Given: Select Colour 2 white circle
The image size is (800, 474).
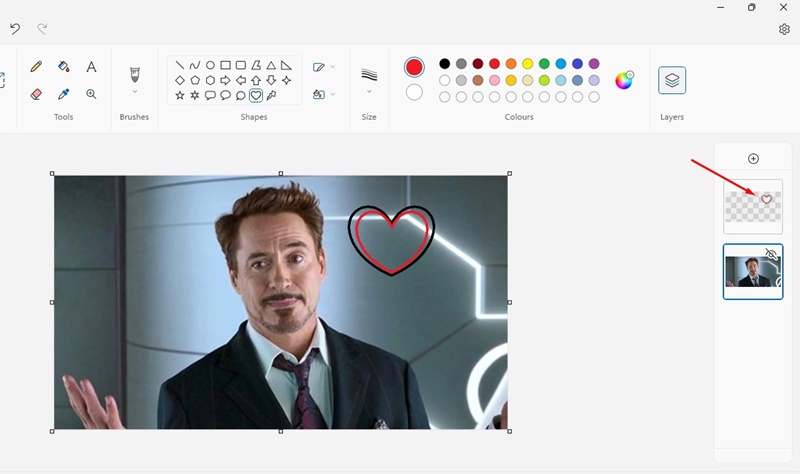Looking at the screenshot, I should pyautogui.click(x=414, y=92).
